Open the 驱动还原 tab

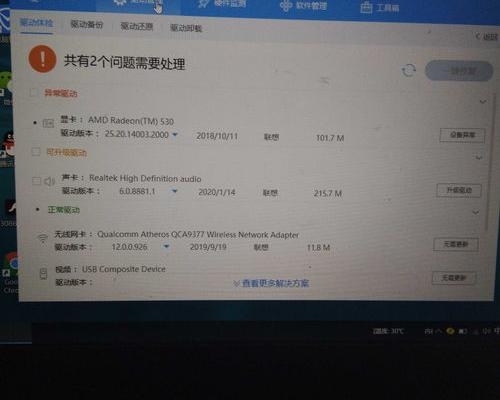pyautogui.click(x=137, y=26)
